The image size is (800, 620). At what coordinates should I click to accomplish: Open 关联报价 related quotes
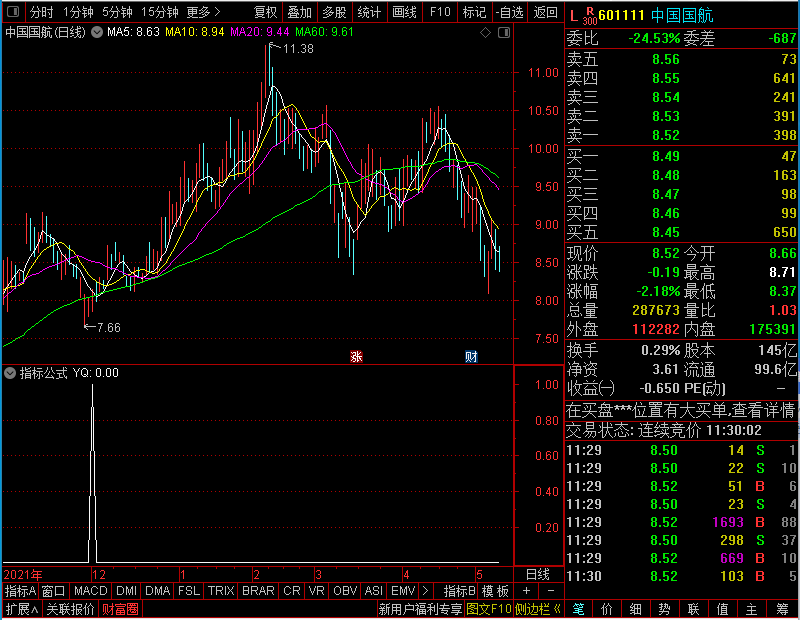(x=70, y=609)
